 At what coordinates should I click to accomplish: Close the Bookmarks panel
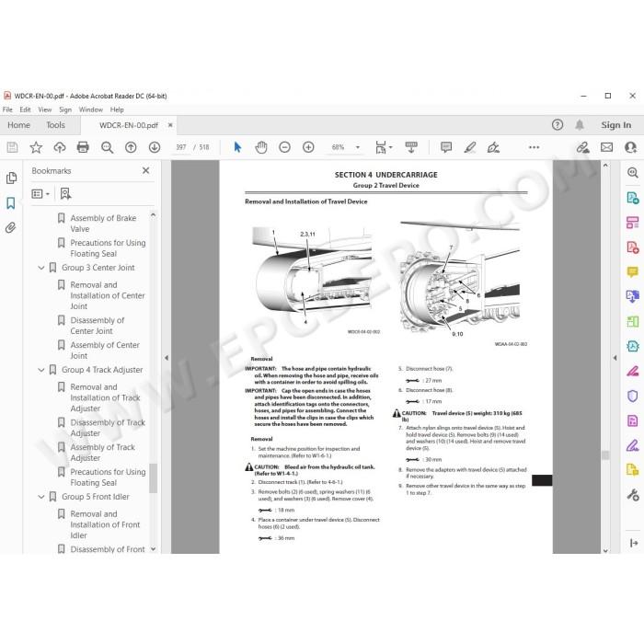(x=145, y=170)
